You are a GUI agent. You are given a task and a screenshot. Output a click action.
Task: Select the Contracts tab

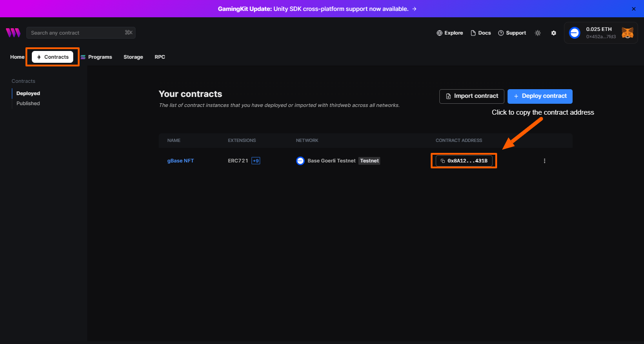(x=52, y=57)
